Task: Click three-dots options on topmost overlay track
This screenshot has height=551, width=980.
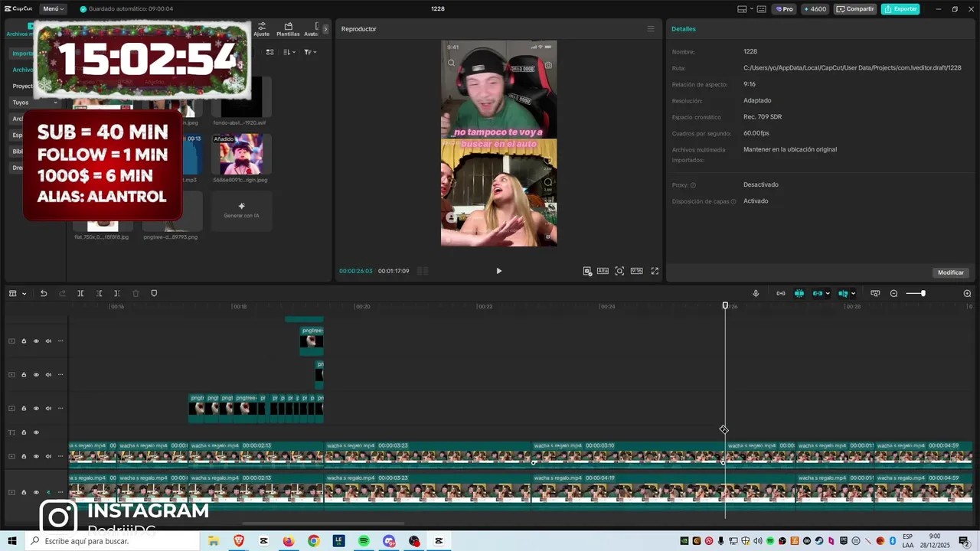Action: [60, 341]
